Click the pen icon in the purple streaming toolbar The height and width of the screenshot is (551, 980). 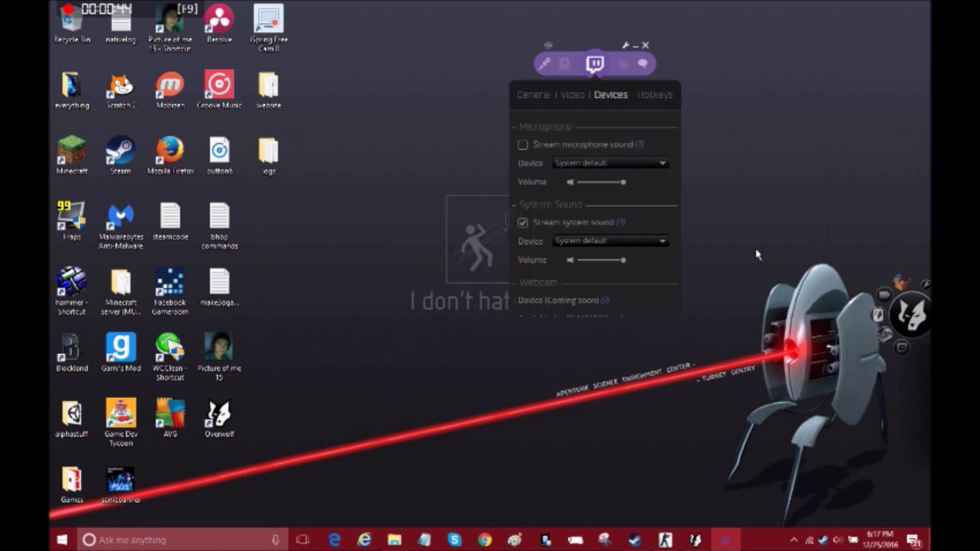(x=544, y=64)
